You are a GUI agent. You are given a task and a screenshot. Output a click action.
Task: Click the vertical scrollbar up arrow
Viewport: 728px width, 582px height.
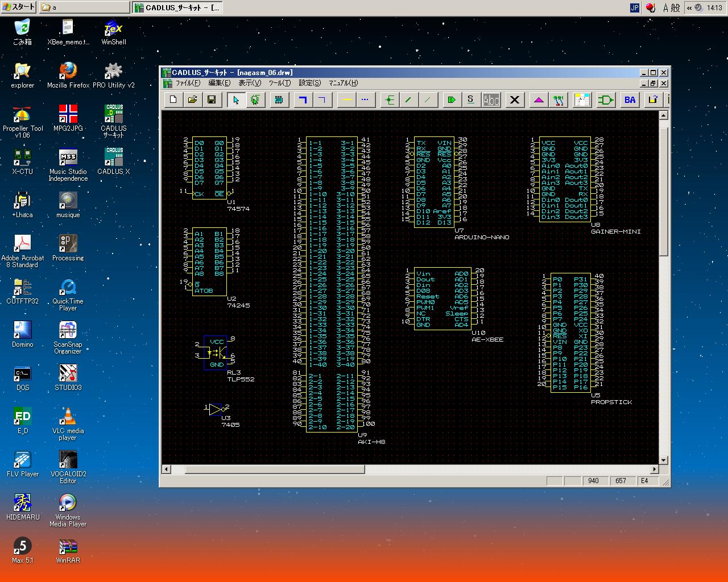click(663, 115)
